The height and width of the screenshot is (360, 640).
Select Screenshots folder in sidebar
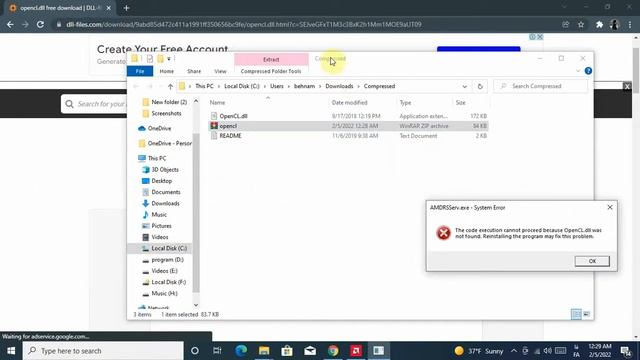[162, 113]
